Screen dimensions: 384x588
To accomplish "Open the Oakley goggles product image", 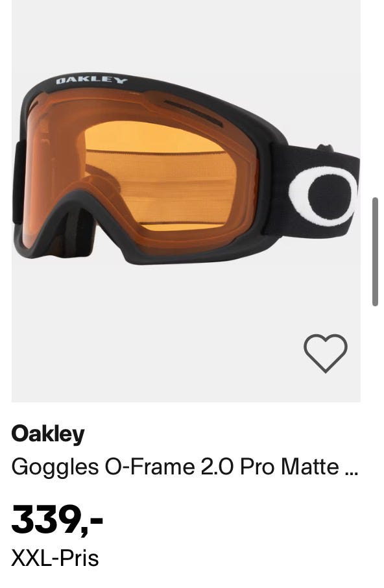I will [186, 201].
